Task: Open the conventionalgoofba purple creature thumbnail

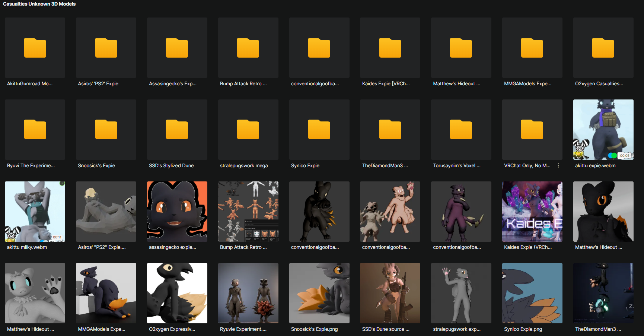Action: [x=461, y=212]
